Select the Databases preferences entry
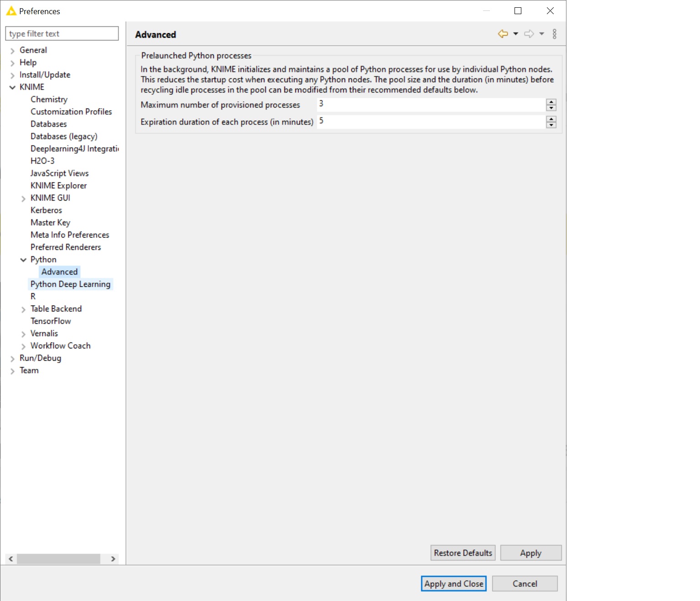The width and height of the screenshot is (700, 601). [48, 124]
